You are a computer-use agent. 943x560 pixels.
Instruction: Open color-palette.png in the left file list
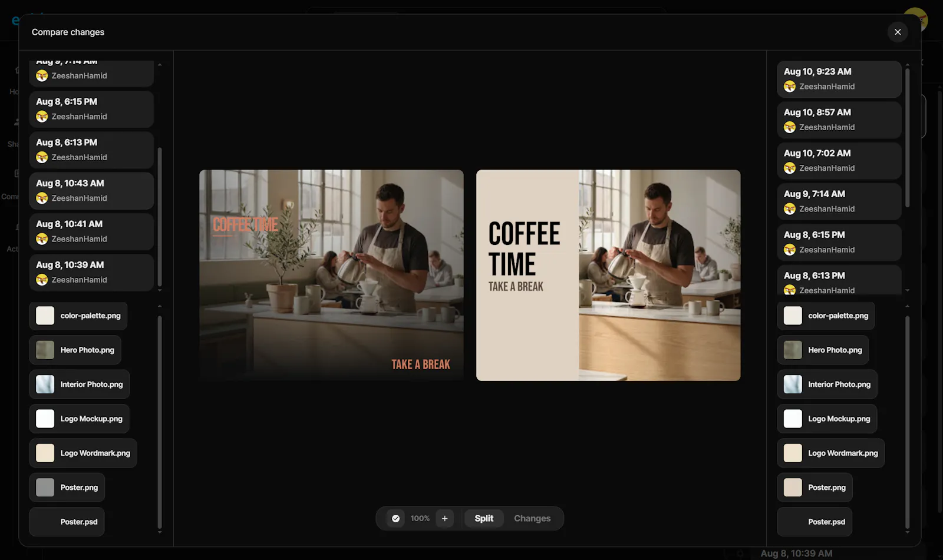coord(78,316)
